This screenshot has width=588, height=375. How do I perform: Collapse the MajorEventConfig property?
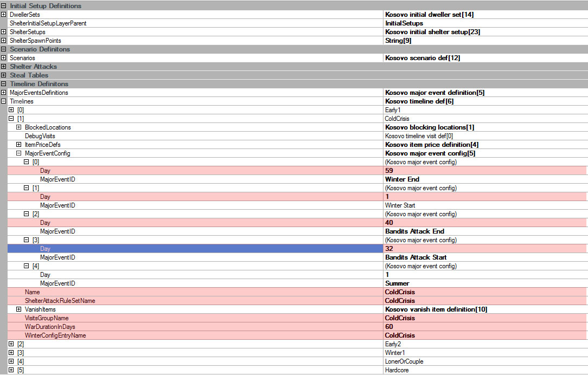(x=19, y=153)
